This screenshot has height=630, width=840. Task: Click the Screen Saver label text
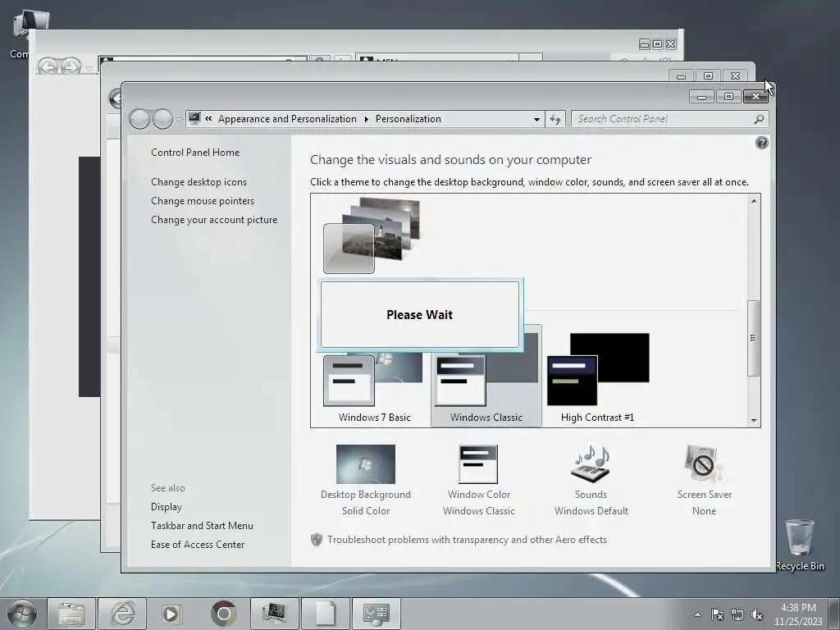[704, 495]
